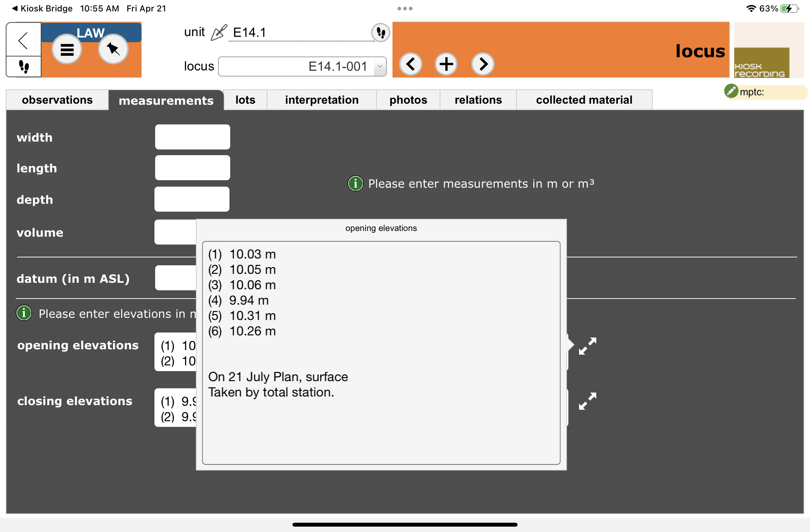810x532 pixels.
Task: Tap the closing elevations field
Action: [176, 408]
